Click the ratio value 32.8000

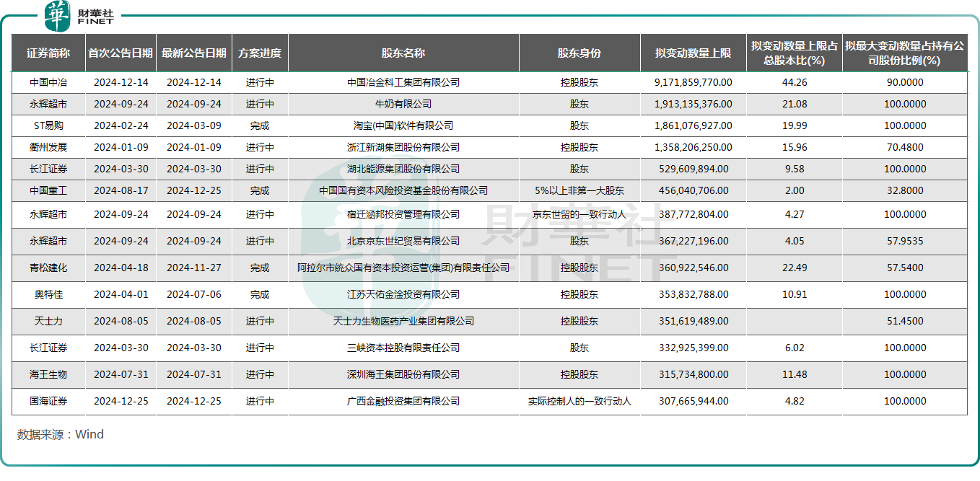click(905, 190)
